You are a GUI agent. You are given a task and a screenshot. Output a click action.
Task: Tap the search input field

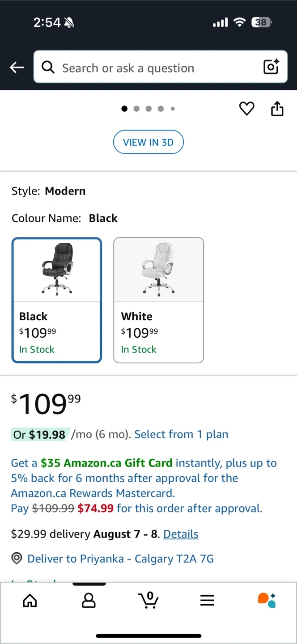coord(157,68)
